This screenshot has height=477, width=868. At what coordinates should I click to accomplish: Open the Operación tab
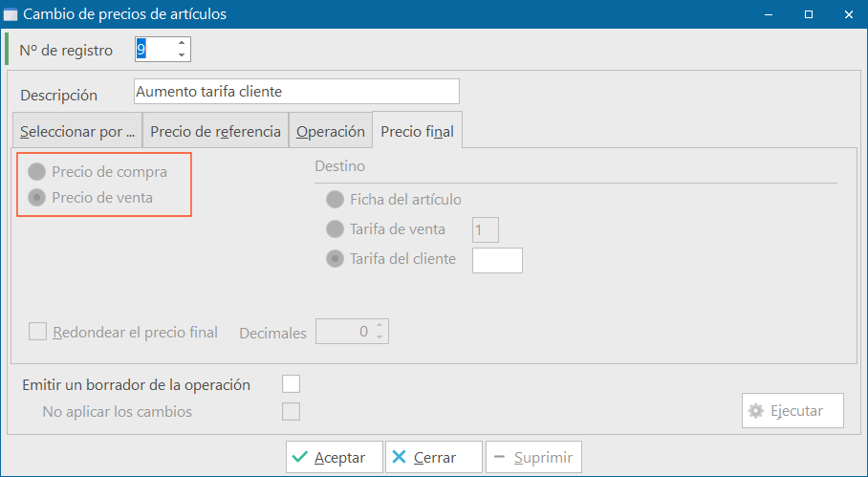coord(331,131)
